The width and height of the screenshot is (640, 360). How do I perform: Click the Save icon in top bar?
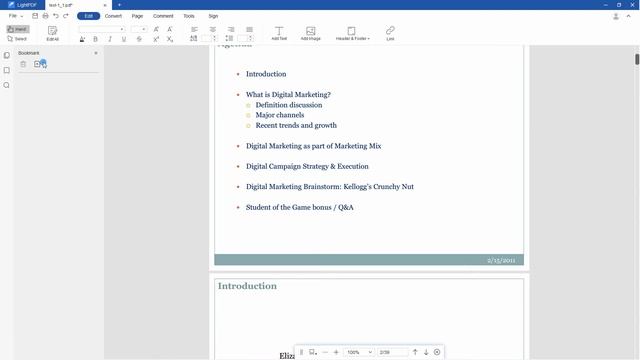click(x=35, y=16)
